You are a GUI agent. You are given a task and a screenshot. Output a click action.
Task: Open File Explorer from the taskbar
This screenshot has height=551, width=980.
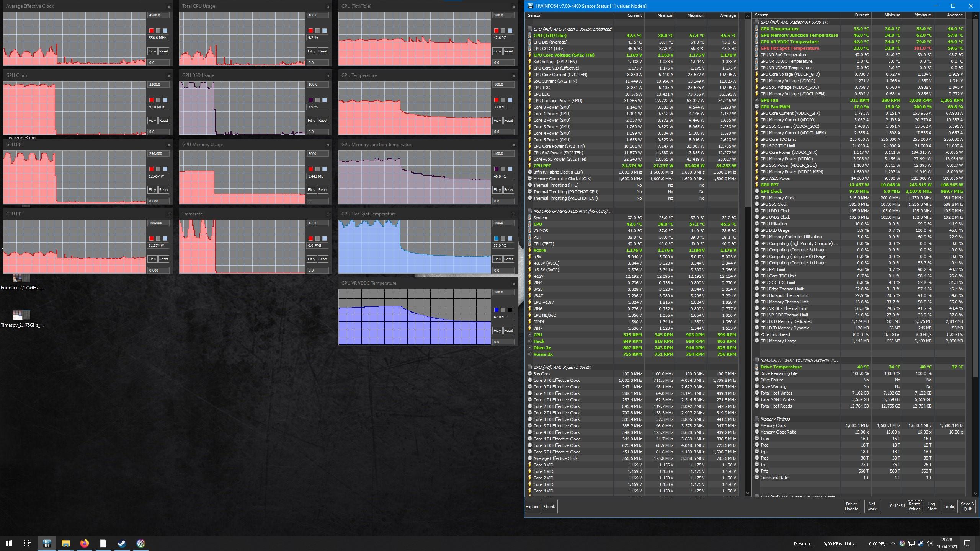[x=66, y=543]
